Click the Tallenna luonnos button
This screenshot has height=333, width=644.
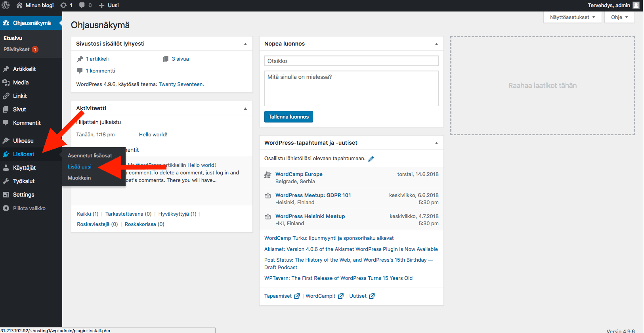point(289,117)
